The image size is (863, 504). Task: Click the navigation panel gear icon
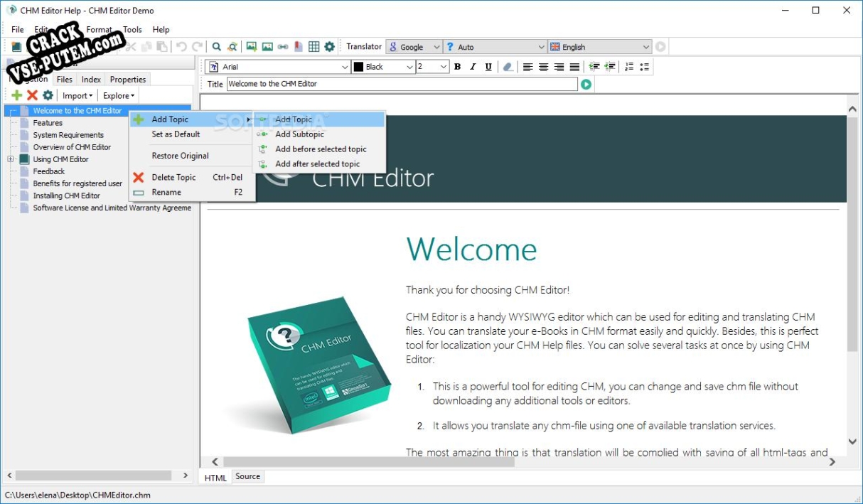point(48,95)
